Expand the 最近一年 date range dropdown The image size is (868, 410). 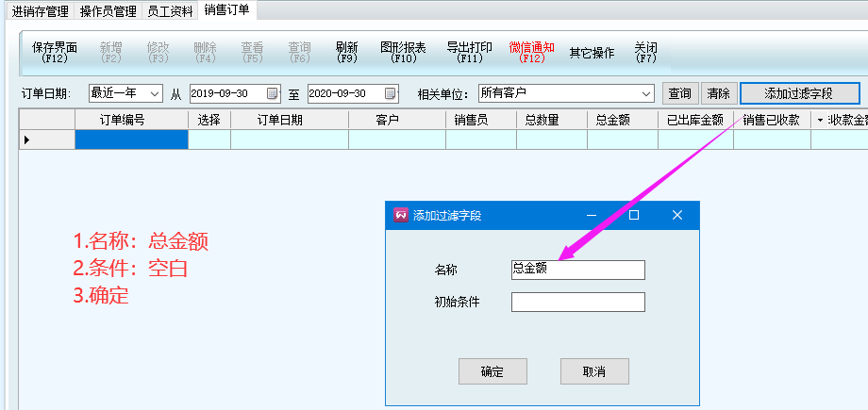155,93
